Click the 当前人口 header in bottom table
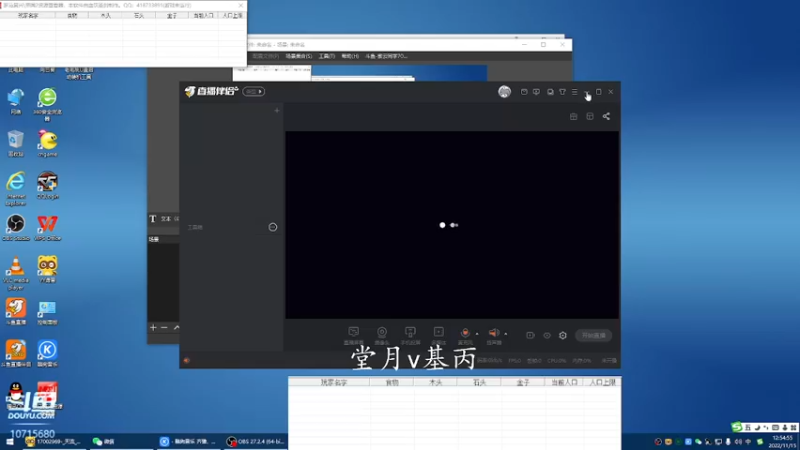This screenshot has width=800, height=450. (x=564, y=382)
